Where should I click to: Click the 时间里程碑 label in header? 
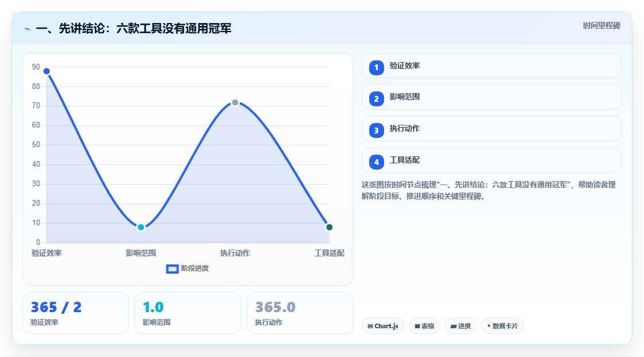pos(601,26)
